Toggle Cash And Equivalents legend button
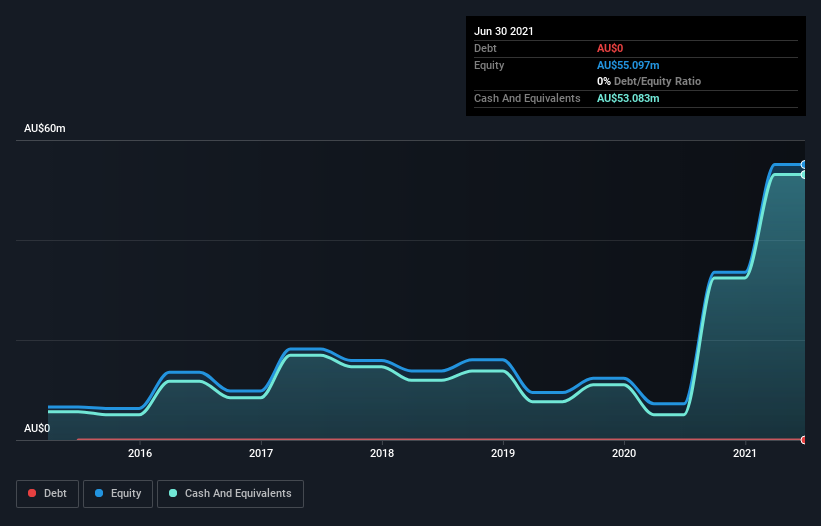 pos(230,494)
